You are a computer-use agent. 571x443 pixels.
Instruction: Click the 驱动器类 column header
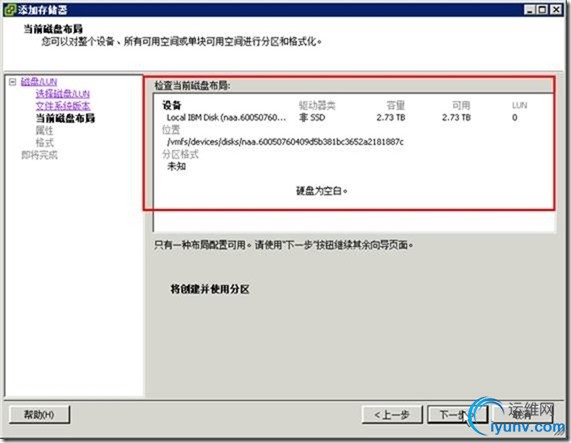pyautogui.click(x=317, y=105)
